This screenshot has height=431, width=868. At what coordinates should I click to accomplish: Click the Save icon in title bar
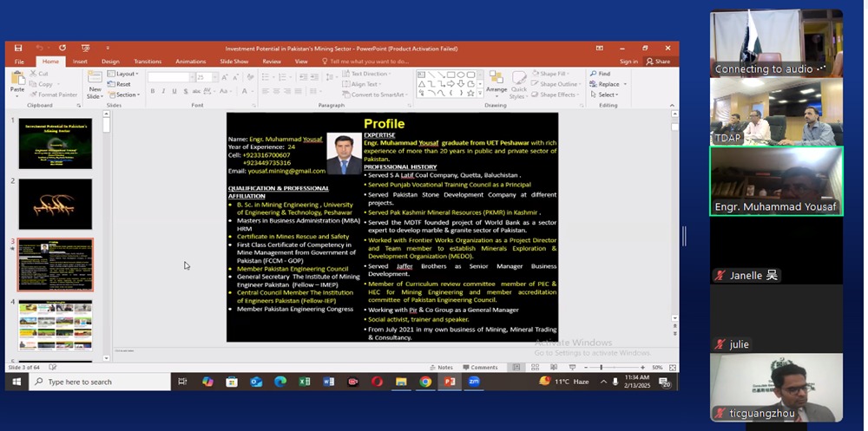(x=16, y=49)
